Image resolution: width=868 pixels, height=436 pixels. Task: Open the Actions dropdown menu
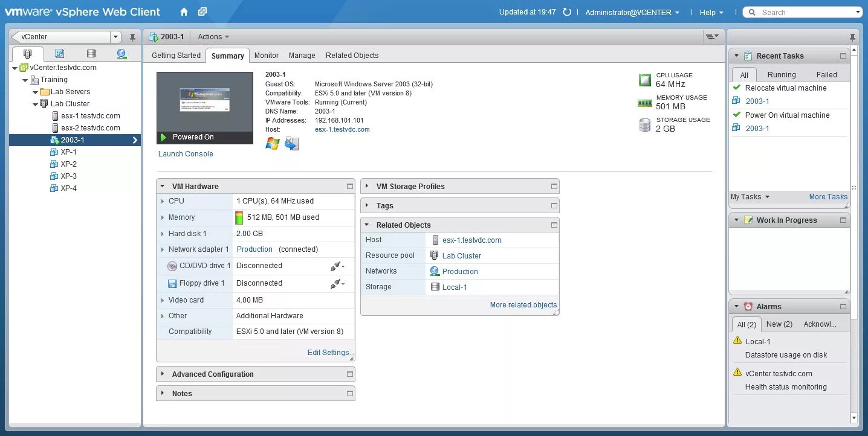tap(213, 37)
